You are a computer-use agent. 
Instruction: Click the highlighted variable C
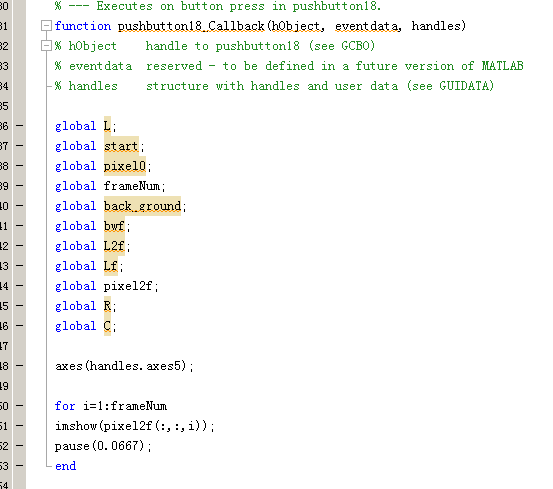(x=107, y=326)
